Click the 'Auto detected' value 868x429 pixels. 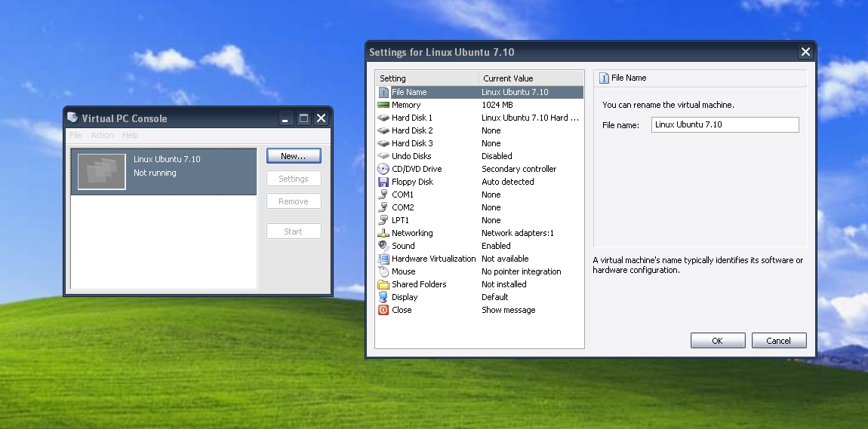click(x=508, y=182)
